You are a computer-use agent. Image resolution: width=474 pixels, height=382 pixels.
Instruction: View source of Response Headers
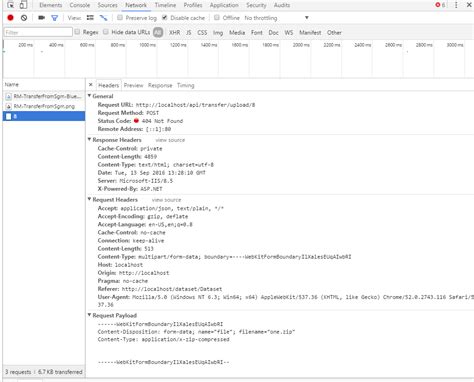[170, 140]
